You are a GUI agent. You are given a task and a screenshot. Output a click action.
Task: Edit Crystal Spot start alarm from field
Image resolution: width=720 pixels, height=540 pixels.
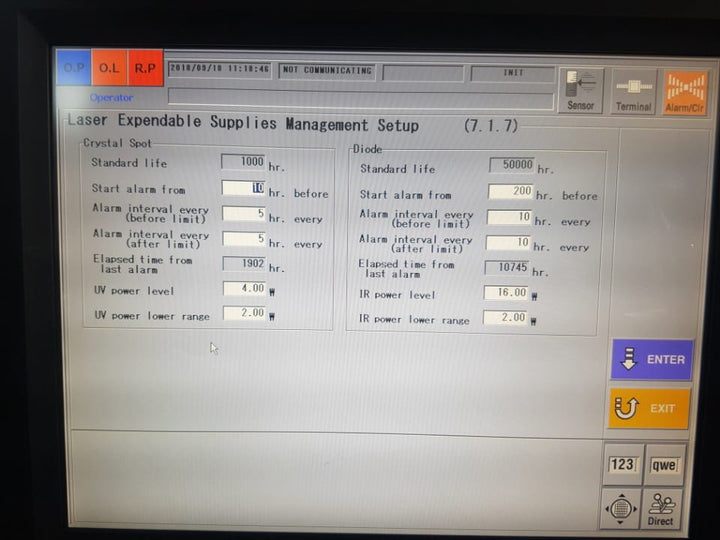click(x=243, y=188)
